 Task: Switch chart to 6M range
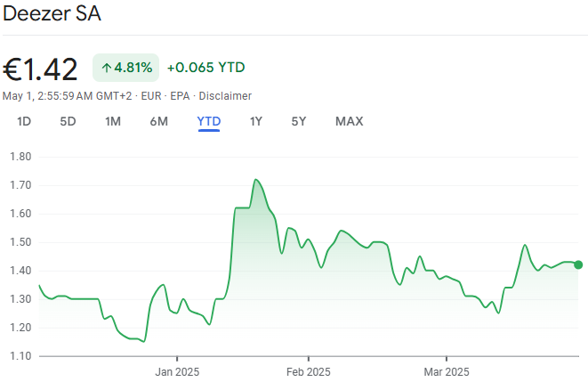158,122
